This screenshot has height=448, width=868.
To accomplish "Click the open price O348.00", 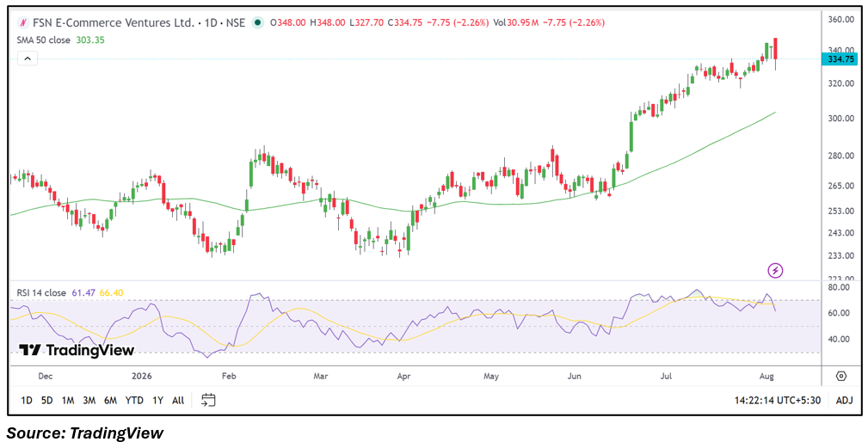I will tap(288, 23).
